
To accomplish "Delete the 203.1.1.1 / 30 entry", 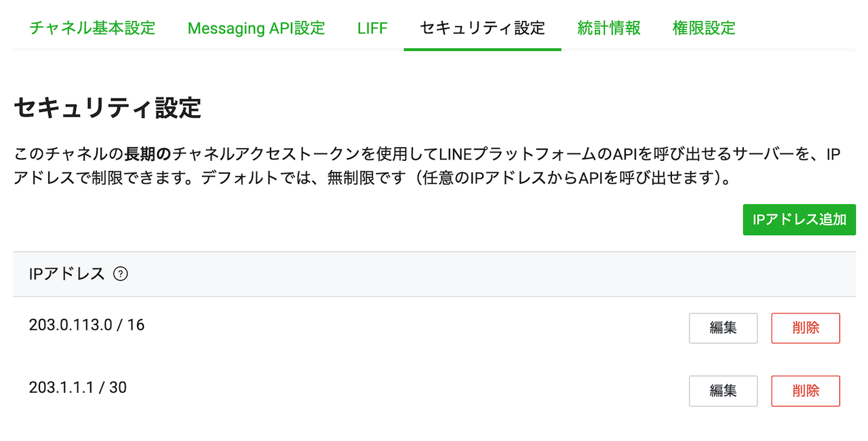I will point(806,391).
